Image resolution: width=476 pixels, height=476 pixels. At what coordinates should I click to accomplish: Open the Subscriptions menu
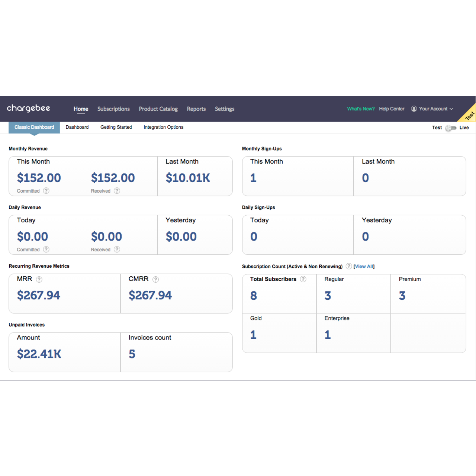click(x=113, y=109)
